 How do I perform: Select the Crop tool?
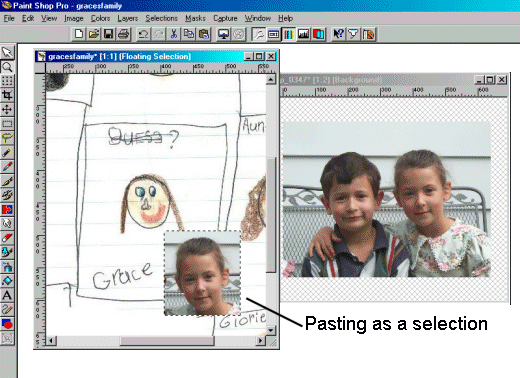click(x=7, y=95)
